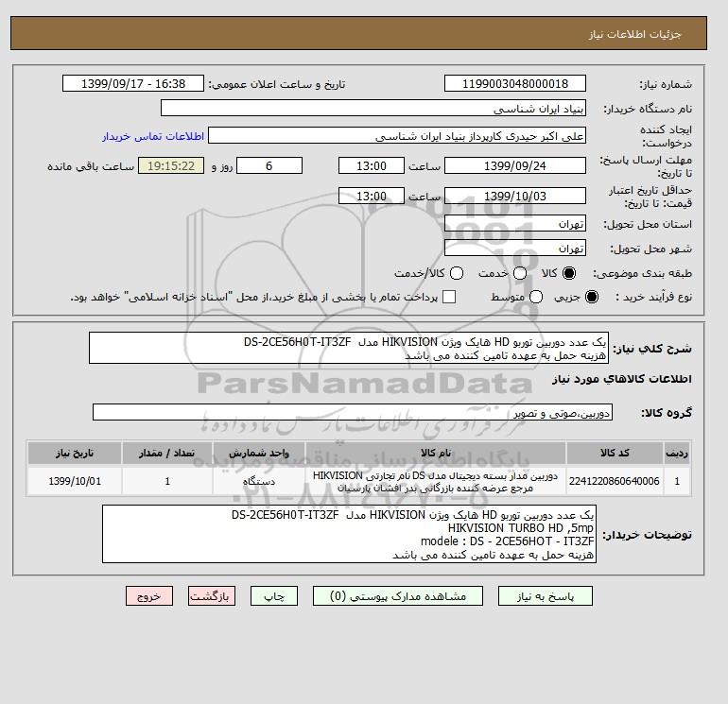Click the ردیف column header
The image size is (728, 704).
(x=677, y=453)
